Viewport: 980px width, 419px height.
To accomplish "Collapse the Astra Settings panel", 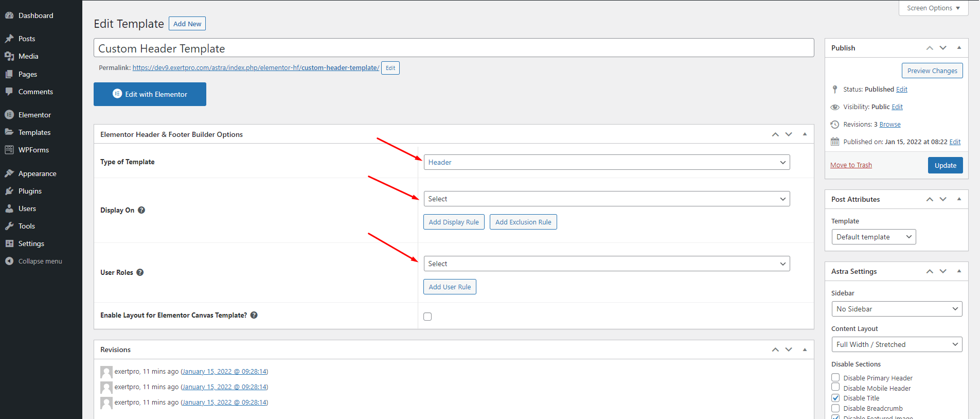I will coord(959,271).
